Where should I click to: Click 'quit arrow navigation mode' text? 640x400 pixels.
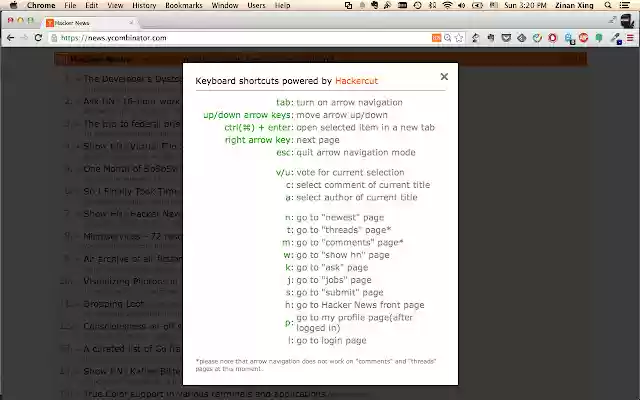pyautogui.click(x=356, y=152)
